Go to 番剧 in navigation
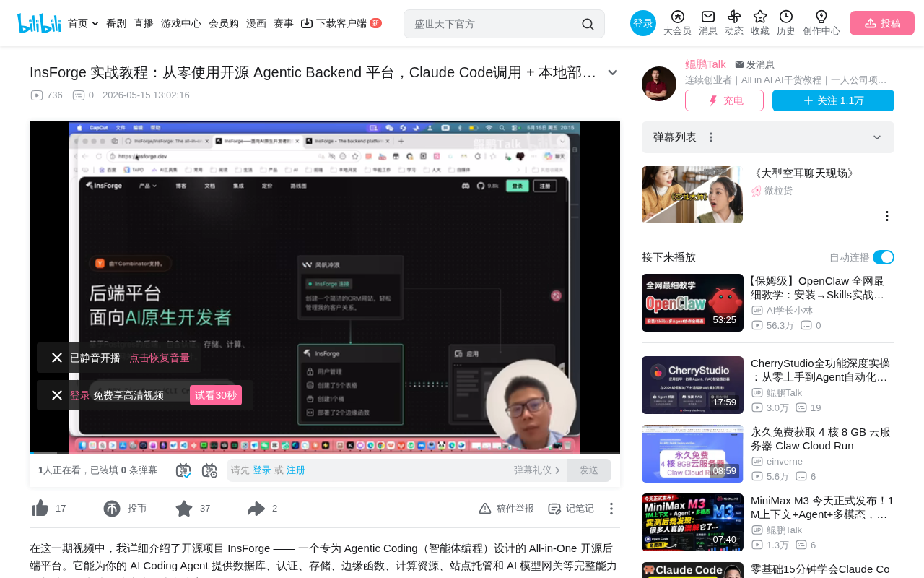This screenshot has height=578, width=924. click(x=116, y=23)
